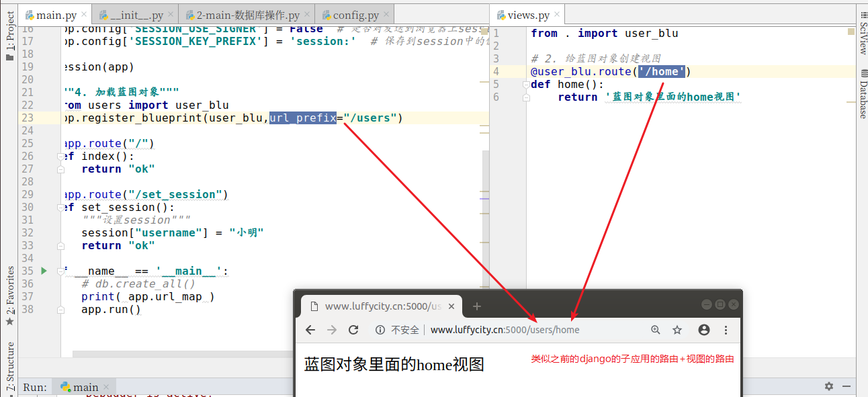
Task: Click python icon on Run main tab
Action: pyautogui.click(x=66, y=387)
